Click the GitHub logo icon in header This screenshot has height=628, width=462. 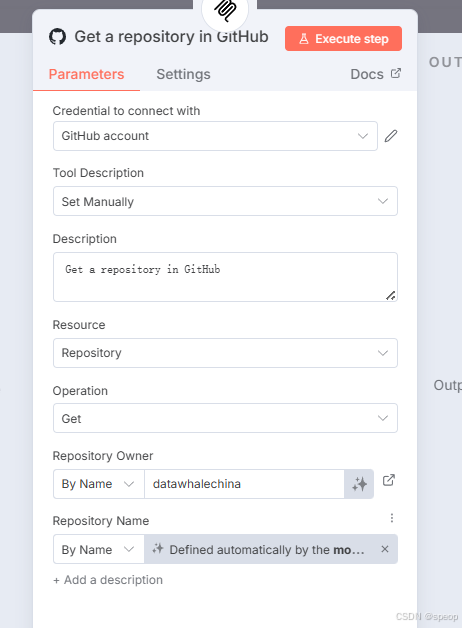57,37
